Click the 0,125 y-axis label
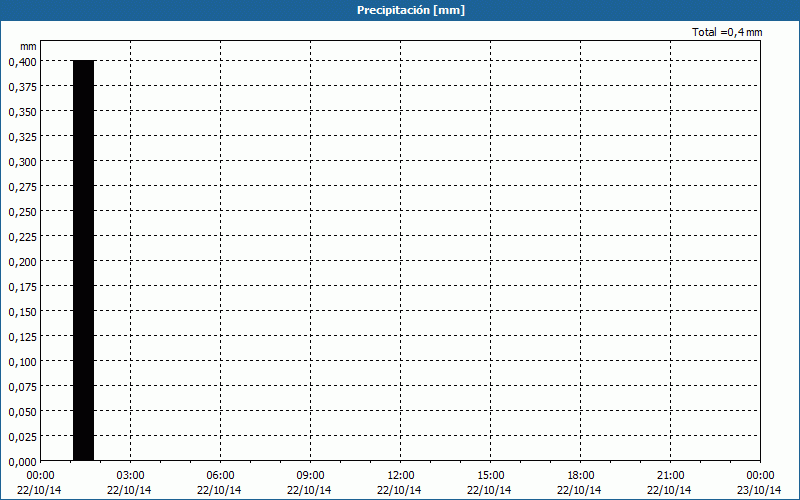800x500 pixels. 22,337
